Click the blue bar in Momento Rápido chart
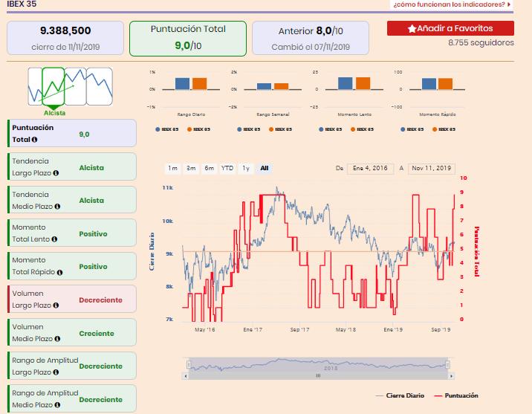The width and height of the screenshot is (532, 414). coord(429,84)
